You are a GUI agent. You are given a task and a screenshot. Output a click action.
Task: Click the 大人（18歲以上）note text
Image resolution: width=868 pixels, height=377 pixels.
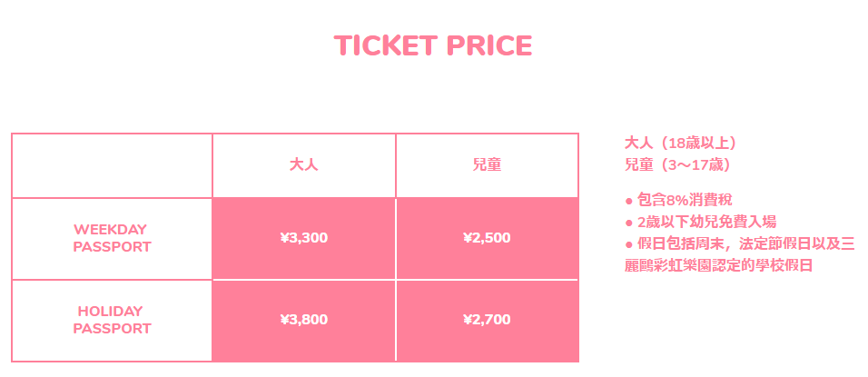click(x=682, y=143)
